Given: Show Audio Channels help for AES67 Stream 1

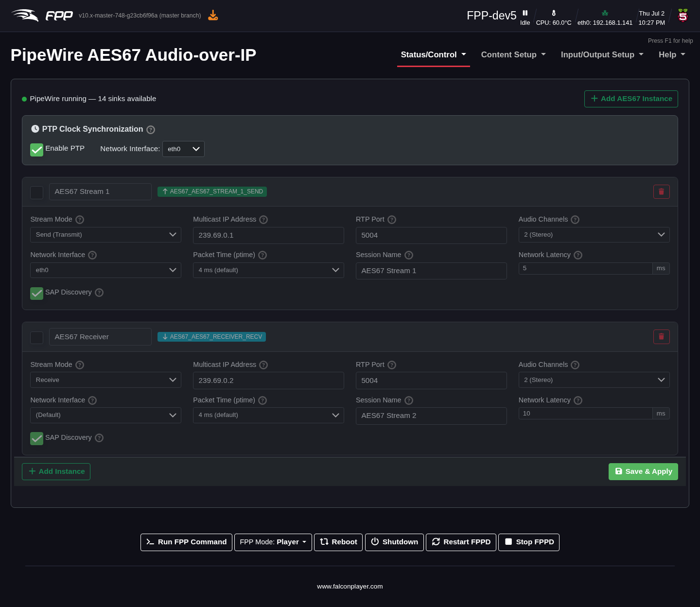Looking at the screenshot, I should pyautogui.click(x=575, y=220).
